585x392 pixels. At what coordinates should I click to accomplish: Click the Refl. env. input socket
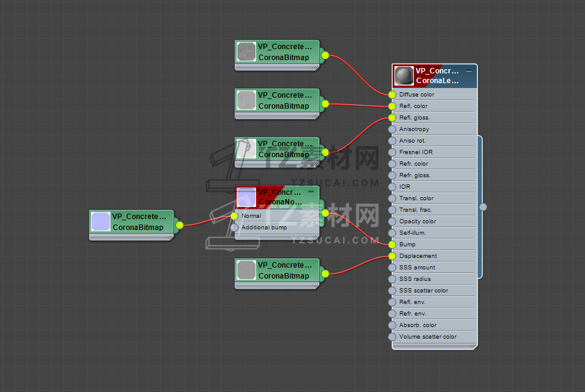click(392, 302)
